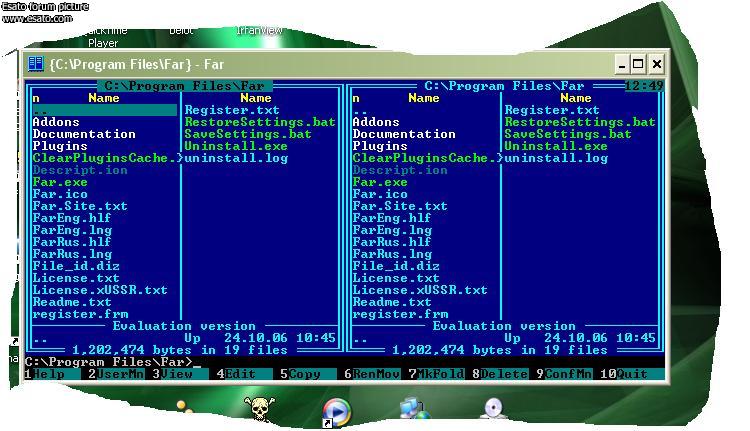Select uninstall.log in left panel
Viewport: 750px width, 431px height.
point(236,158)
